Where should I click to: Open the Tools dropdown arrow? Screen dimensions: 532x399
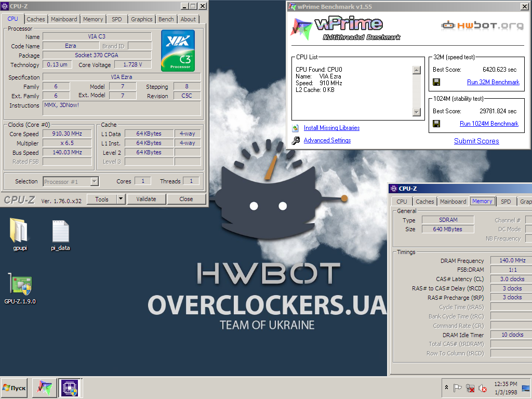coord(121,199)
